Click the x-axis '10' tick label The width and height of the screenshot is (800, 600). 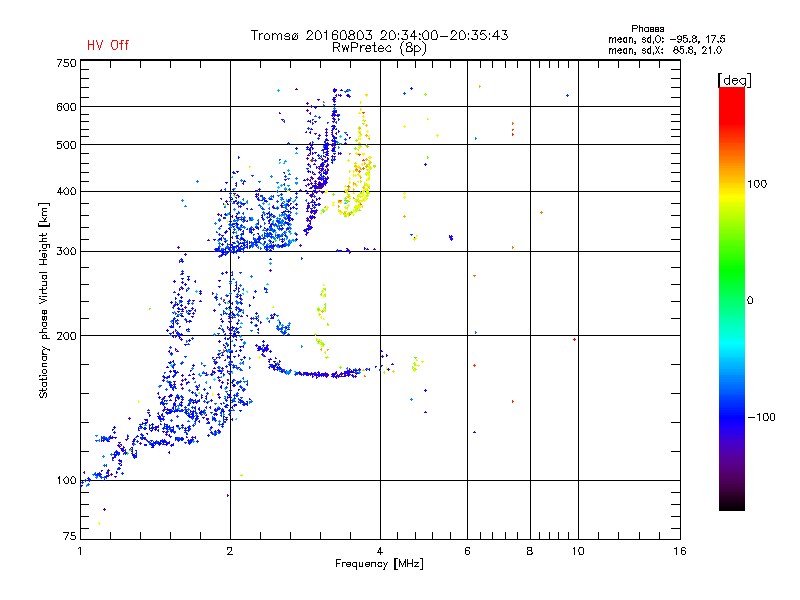point(578,551)
